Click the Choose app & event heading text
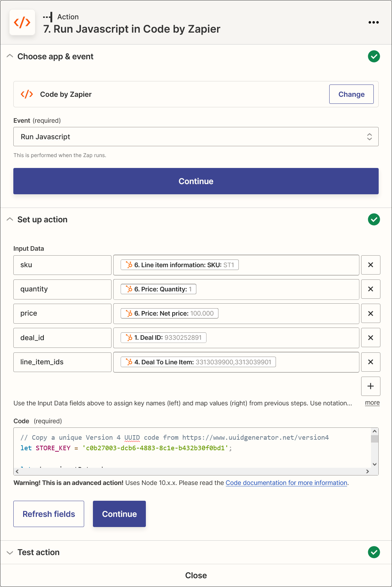The image size is (392, 587). pos(55,56)
